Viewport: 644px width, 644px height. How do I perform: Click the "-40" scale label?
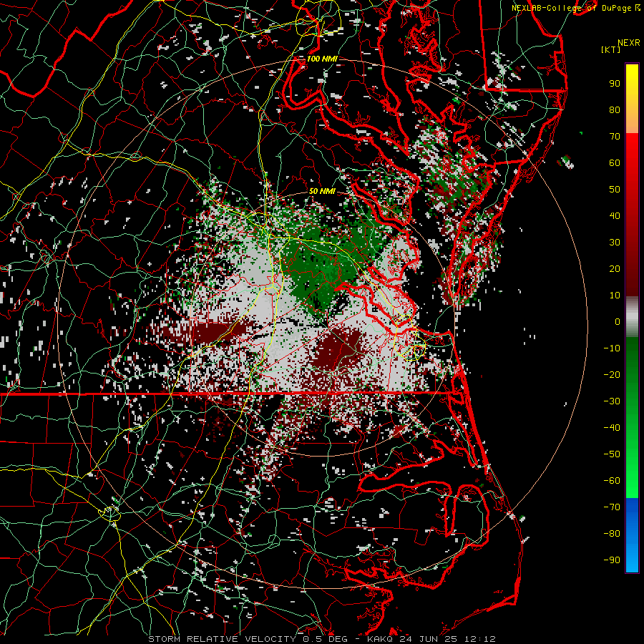point(612,428)
